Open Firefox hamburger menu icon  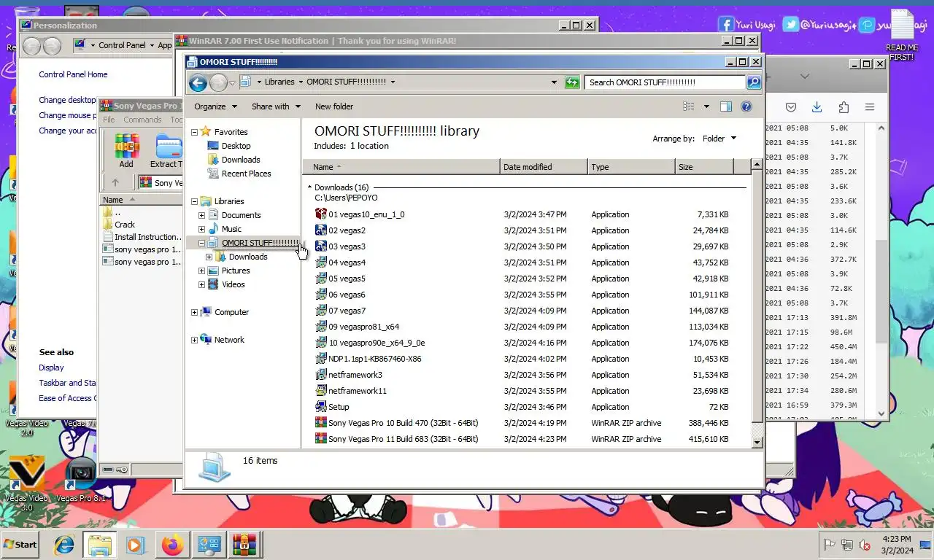(870, 107)
